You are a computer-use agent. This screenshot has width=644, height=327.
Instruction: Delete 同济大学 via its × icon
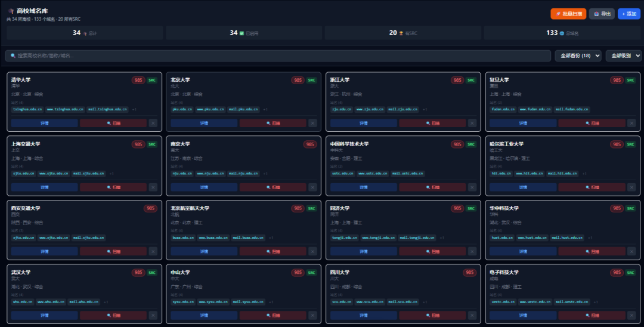click(472, 251)
